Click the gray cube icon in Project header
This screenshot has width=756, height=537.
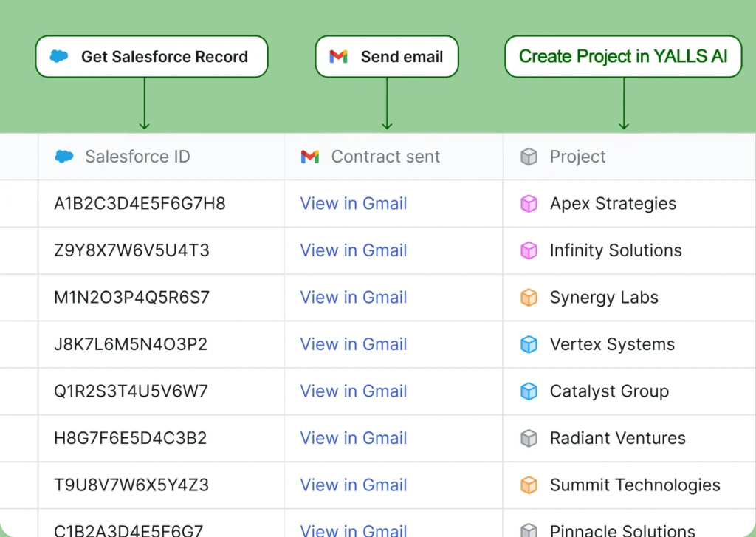[529, 157]
